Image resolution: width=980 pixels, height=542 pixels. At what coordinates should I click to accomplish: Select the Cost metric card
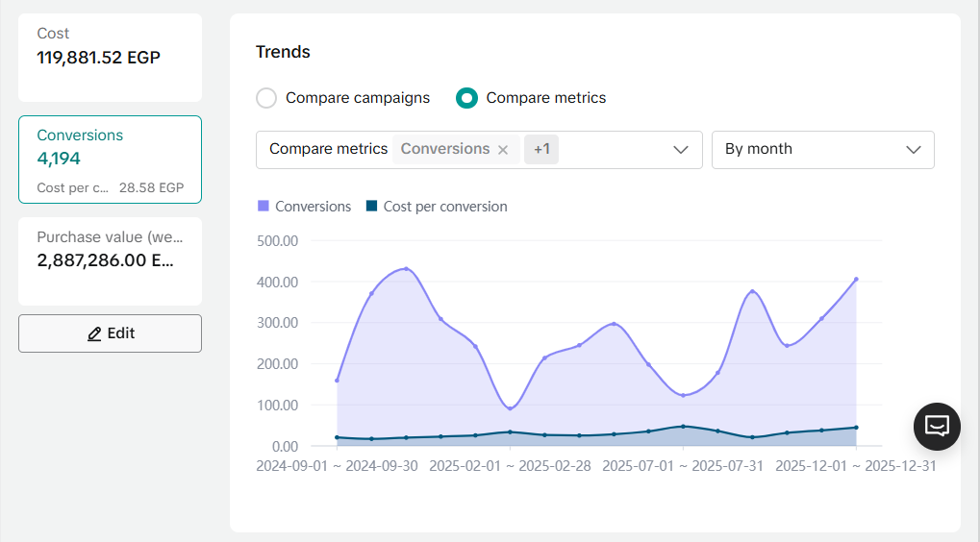coord(110,58)
